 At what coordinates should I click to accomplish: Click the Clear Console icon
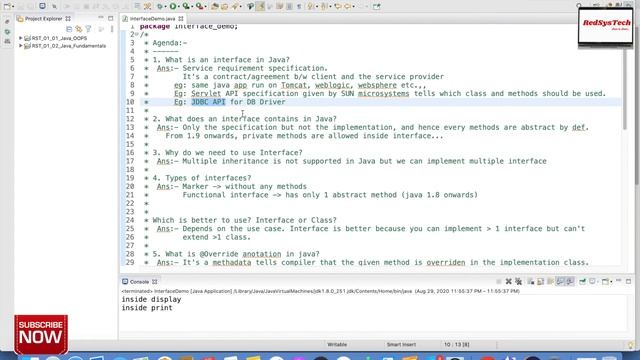530,282
